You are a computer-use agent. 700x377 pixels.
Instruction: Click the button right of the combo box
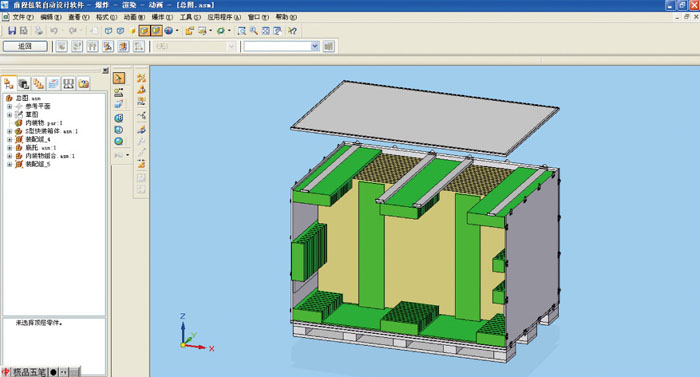pos(329,46)
